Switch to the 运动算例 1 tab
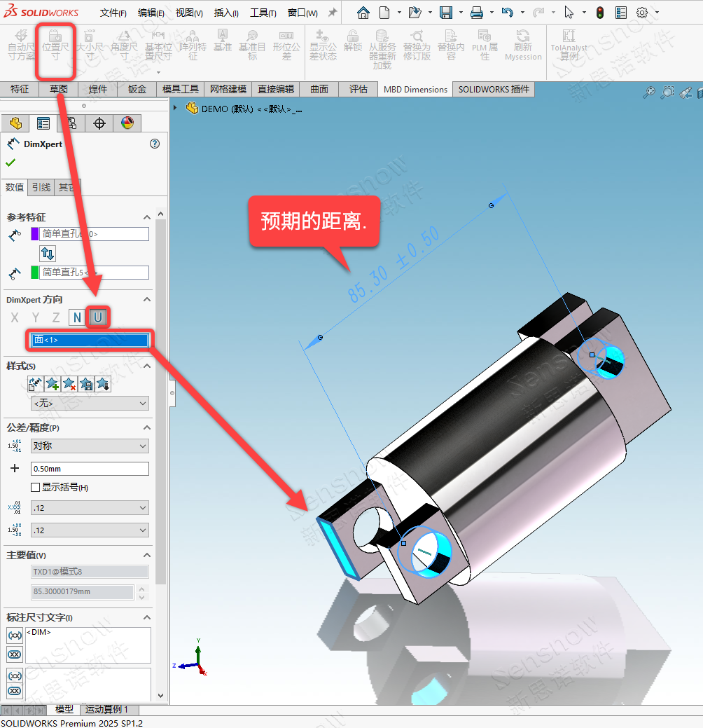The width and height of the screenshot is (703, 728). point(107,710)
